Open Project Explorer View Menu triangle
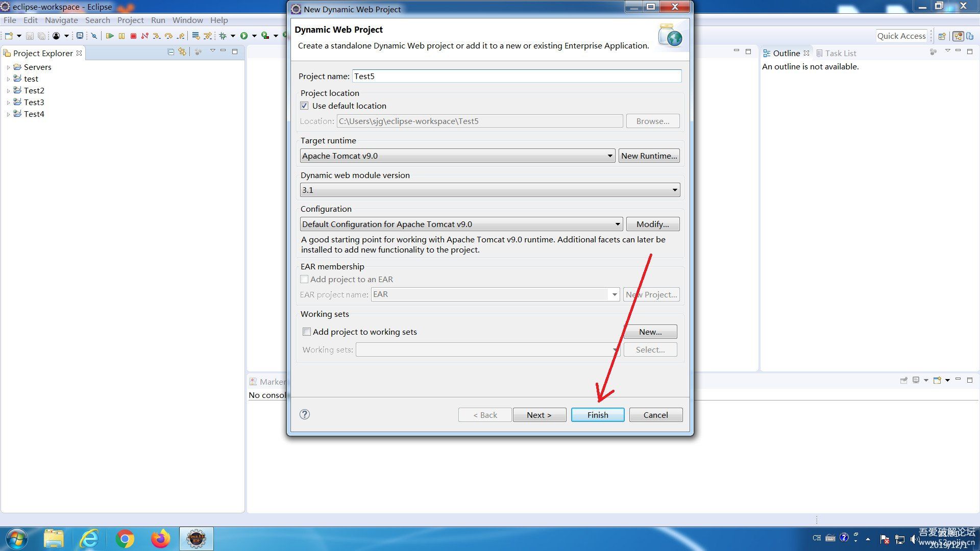The image size is (980, 551). pyautogui.click(x=213, y=51)
